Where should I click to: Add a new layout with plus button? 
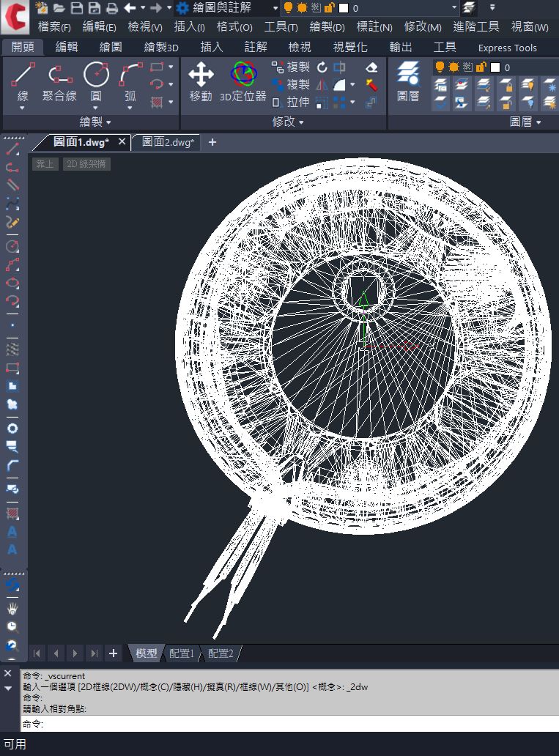pos(114,653)
